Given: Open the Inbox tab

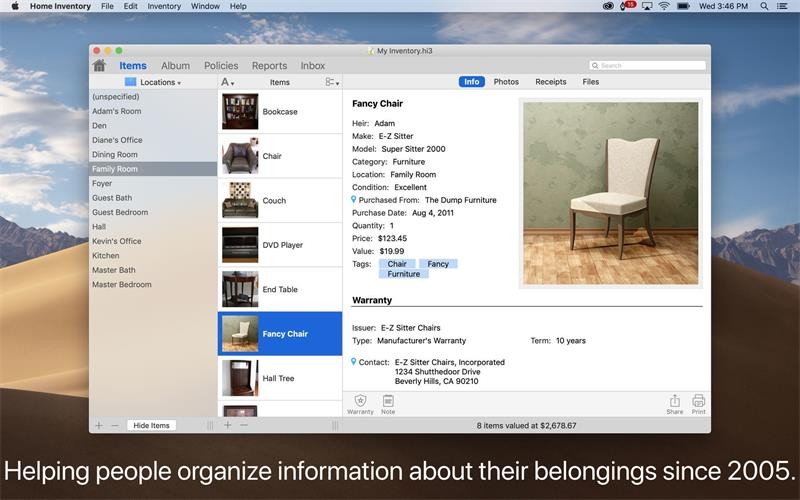Looking at the screenshot, I should pyautogui.click(x=313, y=66).
